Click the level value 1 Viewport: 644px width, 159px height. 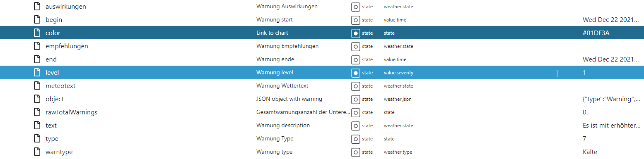click(584, 73)
